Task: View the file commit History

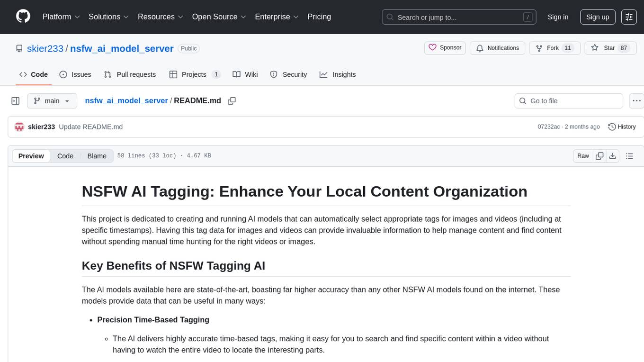Action: coord(622,127)
